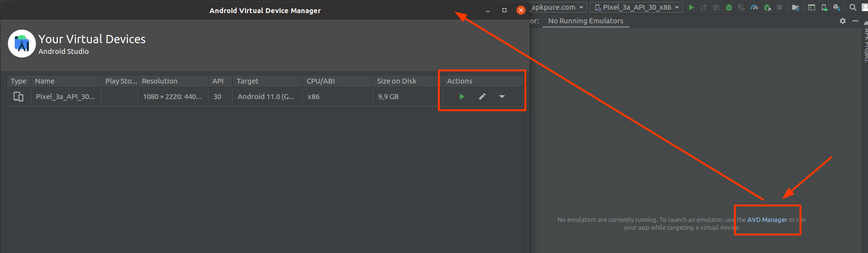868x253 pixels.
Task: Click Attach Debugger to Android Process icon
Action: click(767, 7)
